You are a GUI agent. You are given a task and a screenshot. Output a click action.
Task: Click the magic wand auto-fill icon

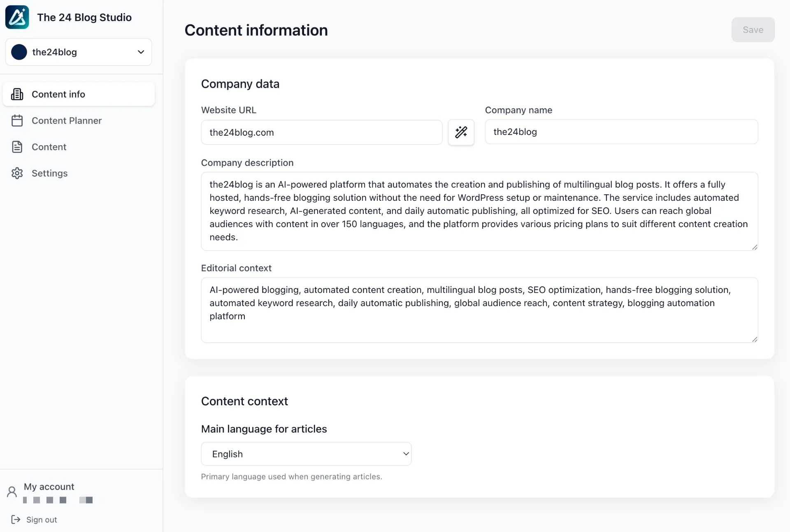[x=461, y=132]
